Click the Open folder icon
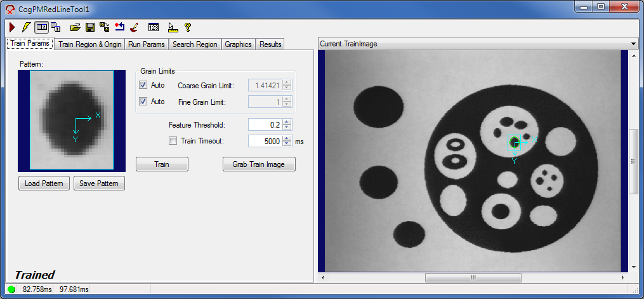The width and height of the screenshot is (644, 299). tap(75, 27)
